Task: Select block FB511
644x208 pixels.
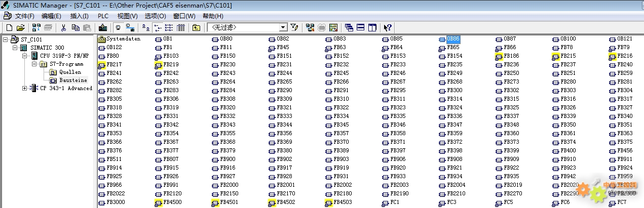Action: (x=110, y=159)
